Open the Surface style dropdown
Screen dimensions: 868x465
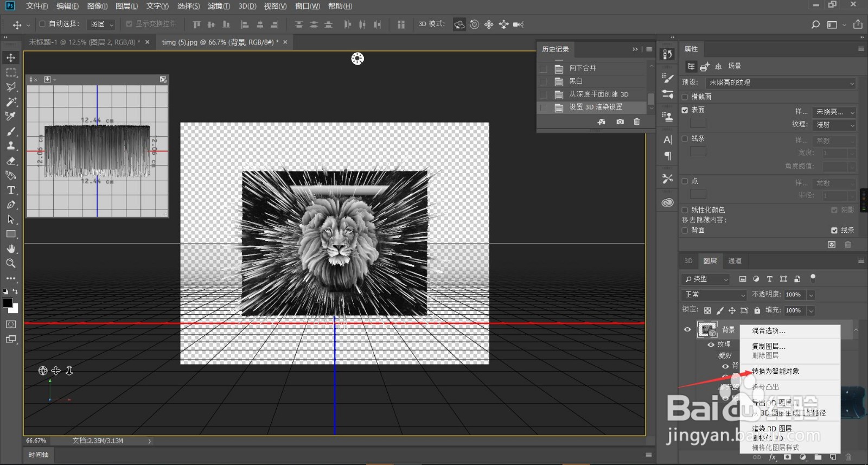tap(834, 112)
